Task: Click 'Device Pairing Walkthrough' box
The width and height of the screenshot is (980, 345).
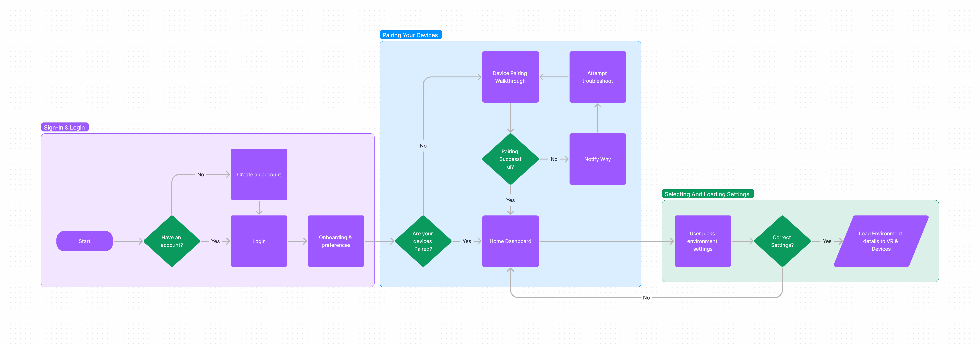Action: (510, 77)
